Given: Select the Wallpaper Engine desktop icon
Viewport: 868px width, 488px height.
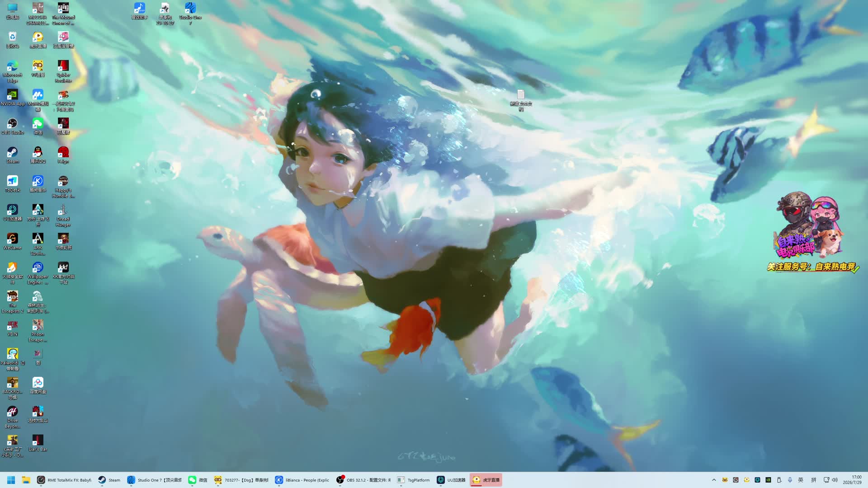Looking at the screenshot, I should (x=38, y=273).
